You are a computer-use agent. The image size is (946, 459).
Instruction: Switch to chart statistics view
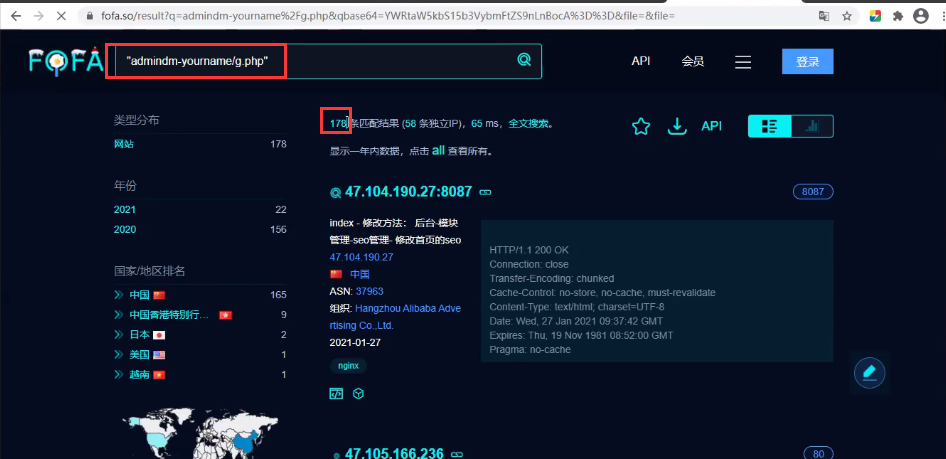pyautogui.click(x=812, y=126)
